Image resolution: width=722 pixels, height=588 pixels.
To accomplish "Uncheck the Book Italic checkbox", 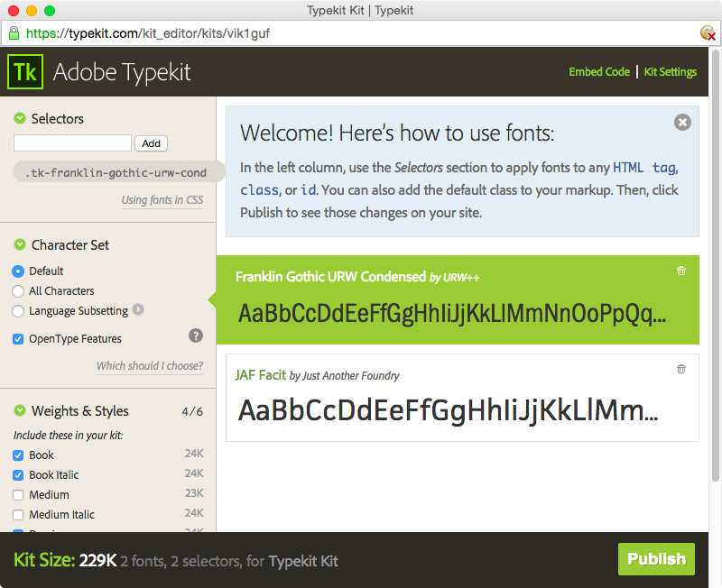I will coord(18,475).
